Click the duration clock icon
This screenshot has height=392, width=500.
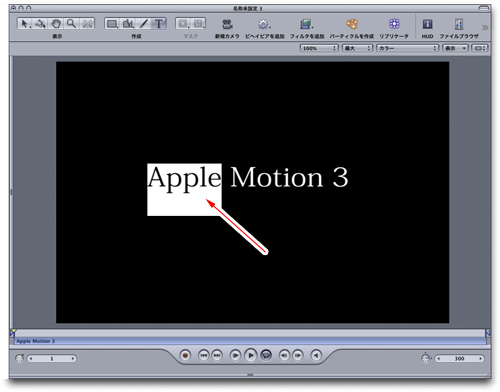click(426, 358)
